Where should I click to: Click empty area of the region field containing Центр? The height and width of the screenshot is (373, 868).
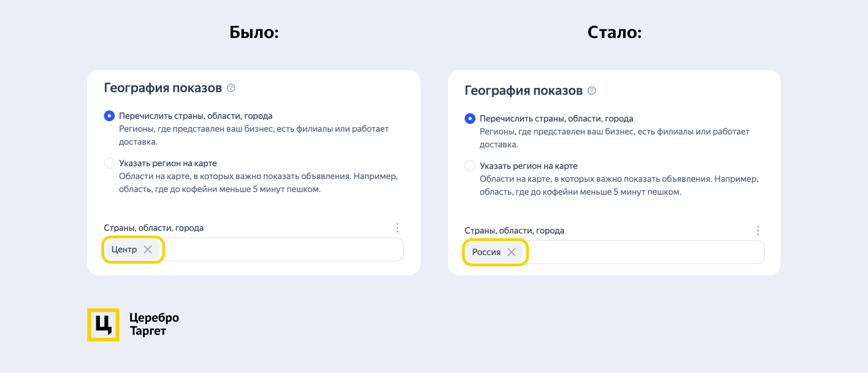coord(280,250)
